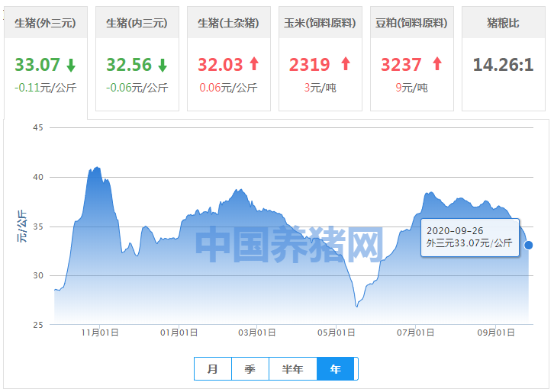Image resolution: width=554 pixels, height=392 pixels.
Task: Click the 3237 soybean meal value
Action: (x=401, y=65)
